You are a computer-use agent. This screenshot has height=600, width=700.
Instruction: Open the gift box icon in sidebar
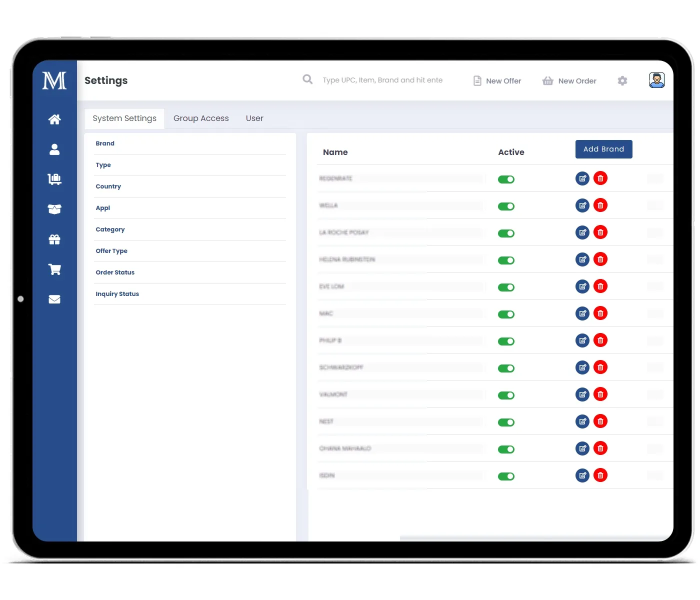pos(54,239)
